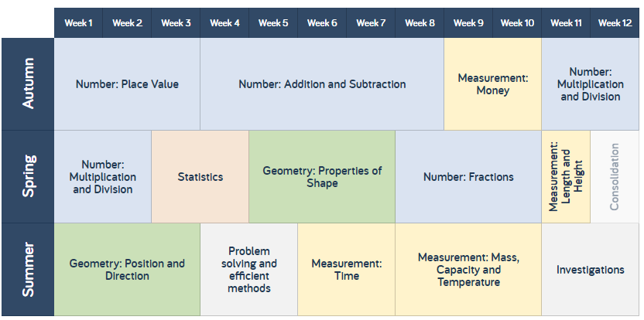This screenshot has height=320, width=644.
Task: Select the Number: Fractions block
Action: pos(468,177)
